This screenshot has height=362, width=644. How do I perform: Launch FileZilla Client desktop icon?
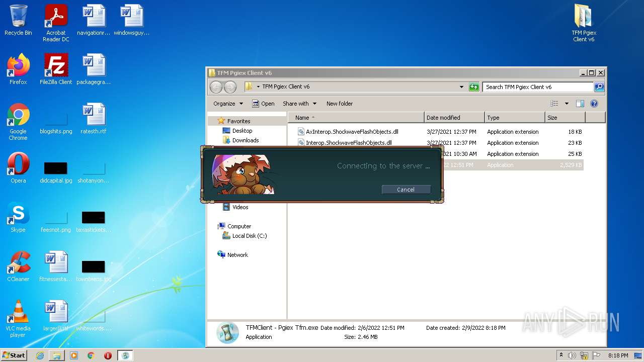pyautogui.click(x=56, y=69)
